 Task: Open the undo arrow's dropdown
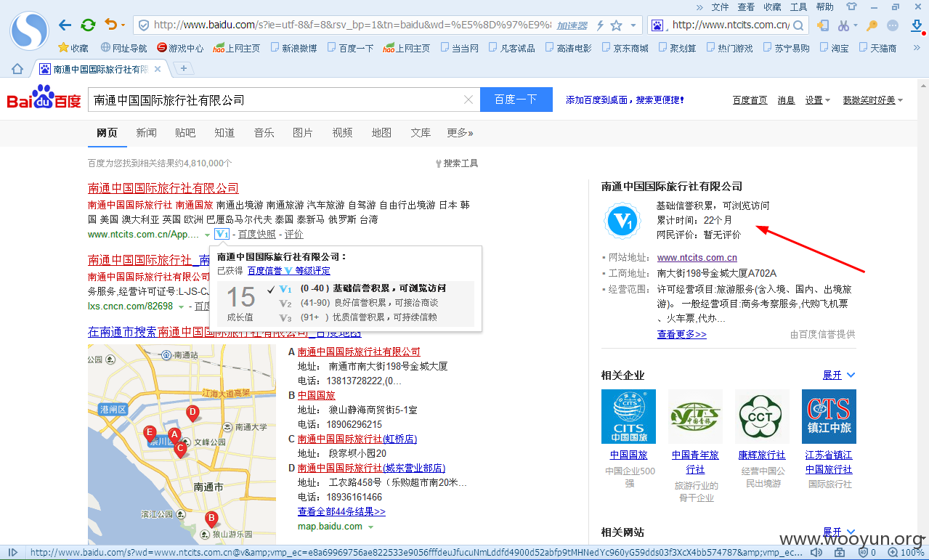coord(123,25)
